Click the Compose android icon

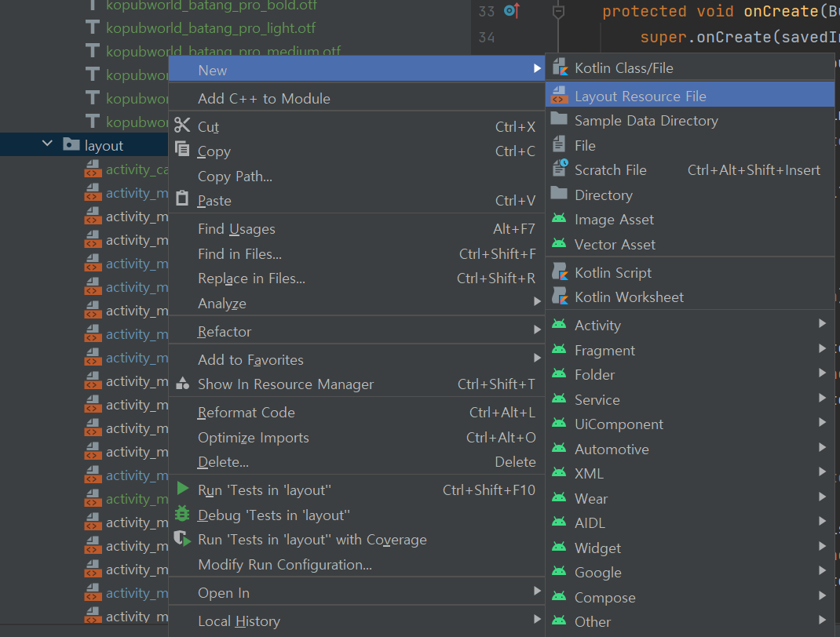559,596
